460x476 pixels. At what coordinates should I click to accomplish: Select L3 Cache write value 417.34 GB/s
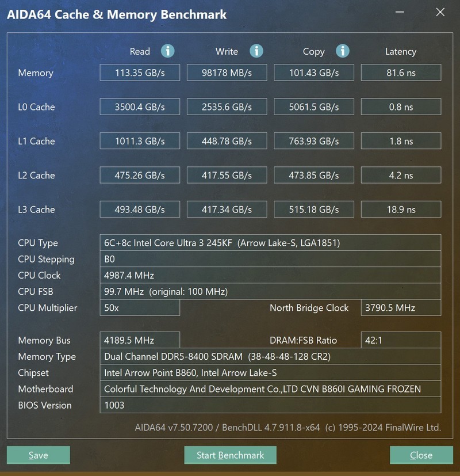[227, 209]
